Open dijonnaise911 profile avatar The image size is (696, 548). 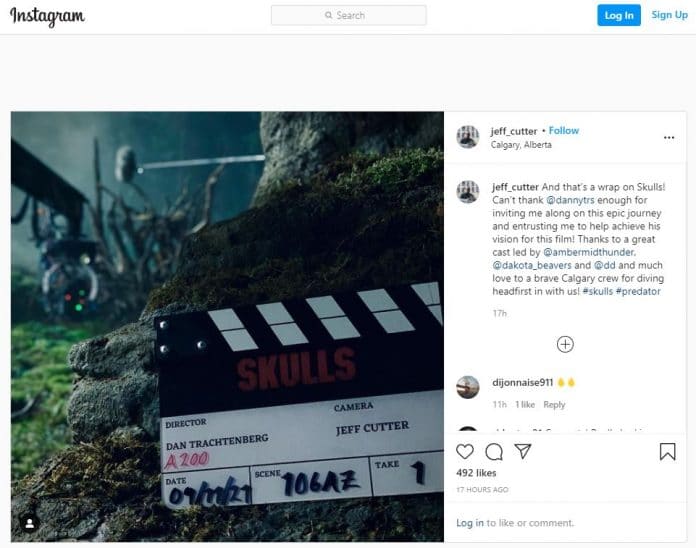tap(468, 387)
